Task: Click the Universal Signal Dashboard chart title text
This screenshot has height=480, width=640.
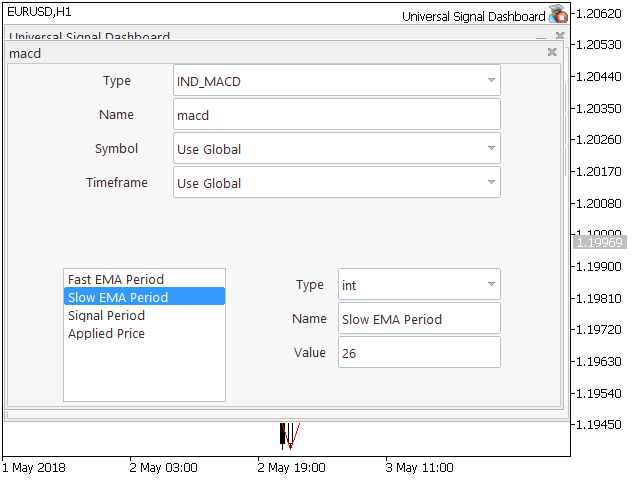Action: tap(473, 16)
